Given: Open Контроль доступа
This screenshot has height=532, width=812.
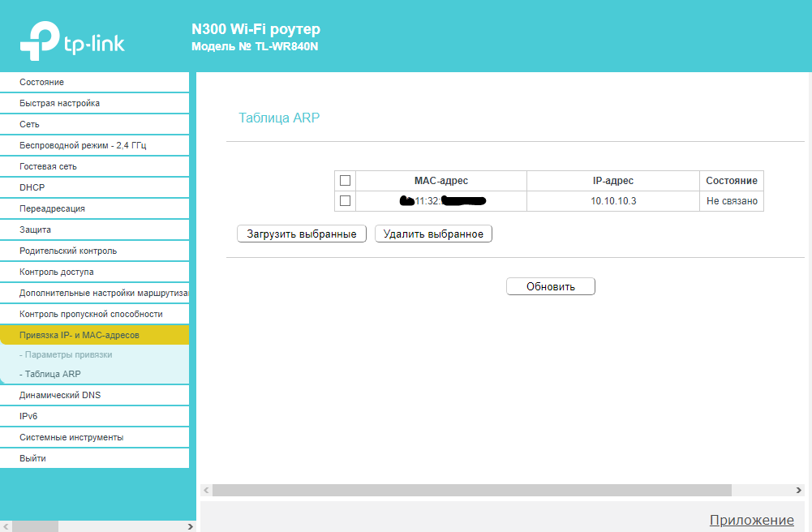Looking at the screenshot, I should (94, 272).
